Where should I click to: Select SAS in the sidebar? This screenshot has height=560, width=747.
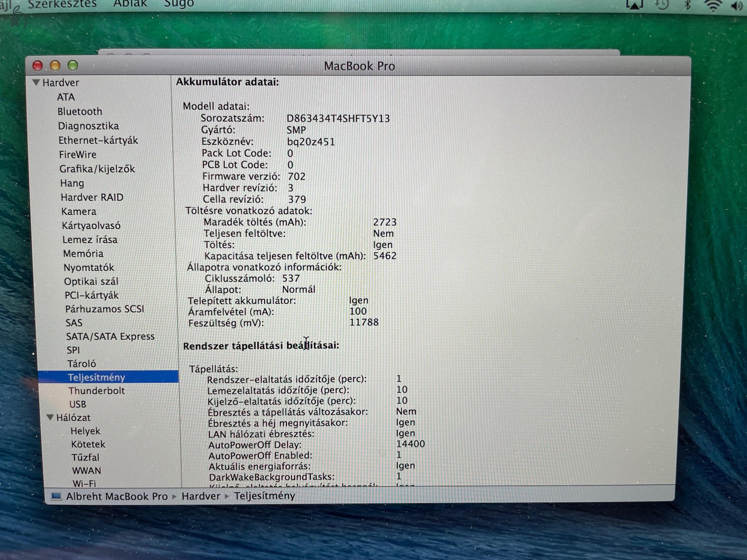click(74, 323)
